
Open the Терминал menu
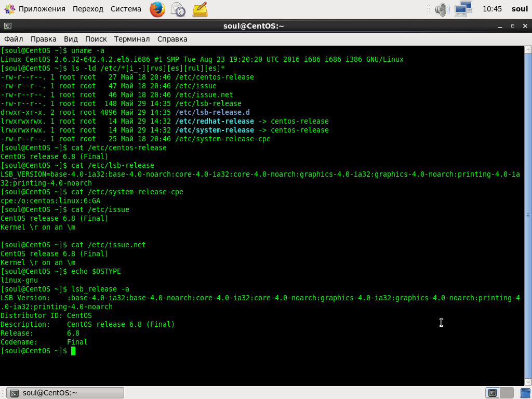click(132, 39)
